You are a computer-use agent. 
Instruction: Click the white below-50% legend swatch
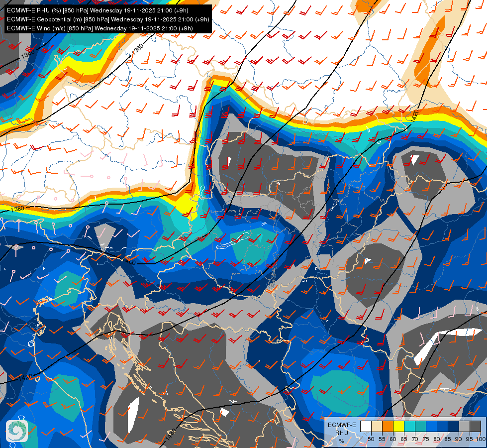pos(366,426)
